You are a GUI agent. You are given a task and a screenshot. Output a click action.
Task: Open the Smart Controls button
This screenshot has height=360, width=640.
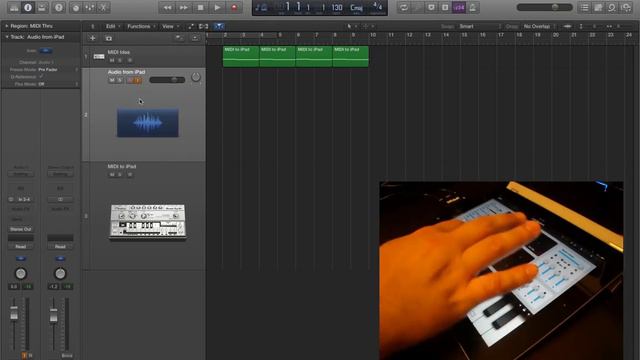click(x=76, y=7)
